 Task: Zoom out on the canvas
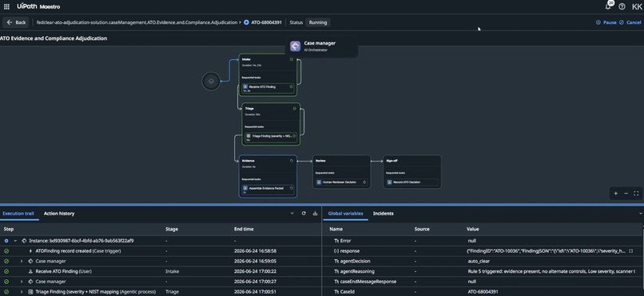626,194
